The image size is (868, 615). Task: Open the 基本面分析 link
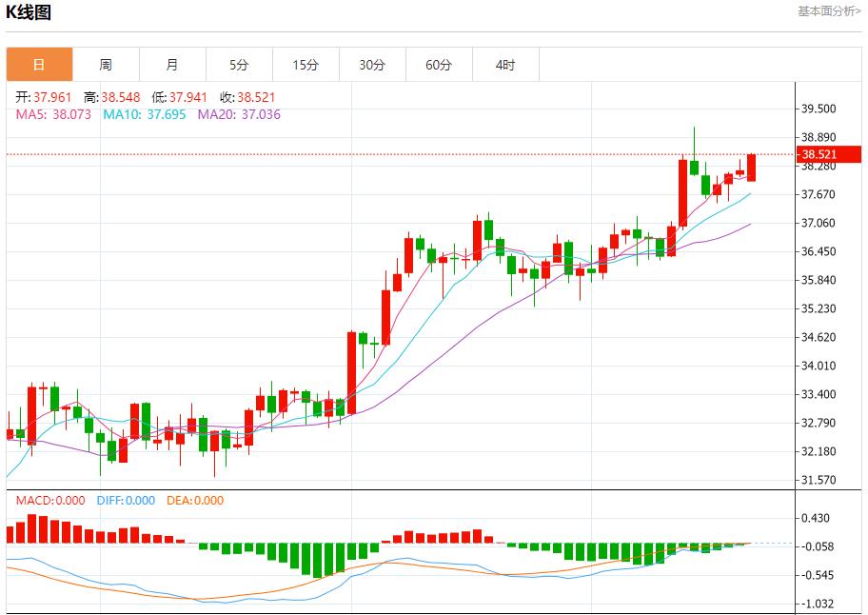[828, 11]
